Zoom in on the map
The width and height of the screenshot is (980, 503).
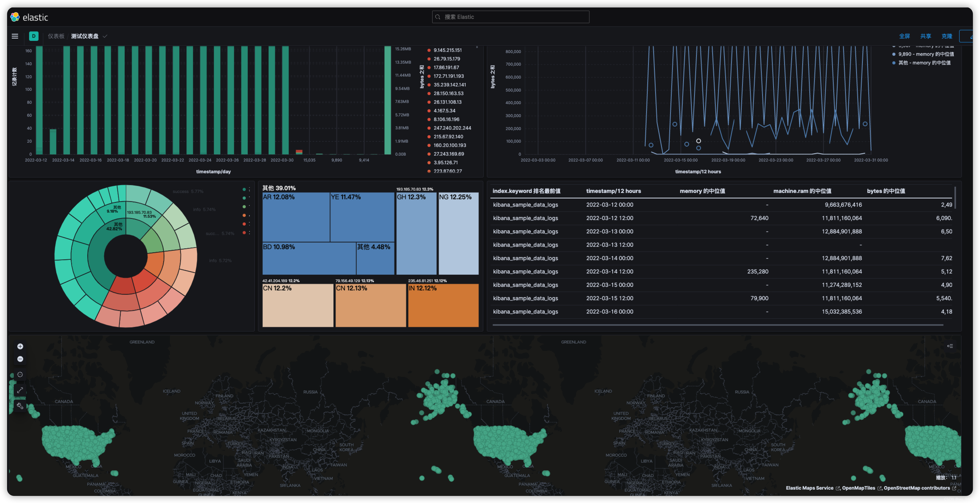tap(20, 346)
